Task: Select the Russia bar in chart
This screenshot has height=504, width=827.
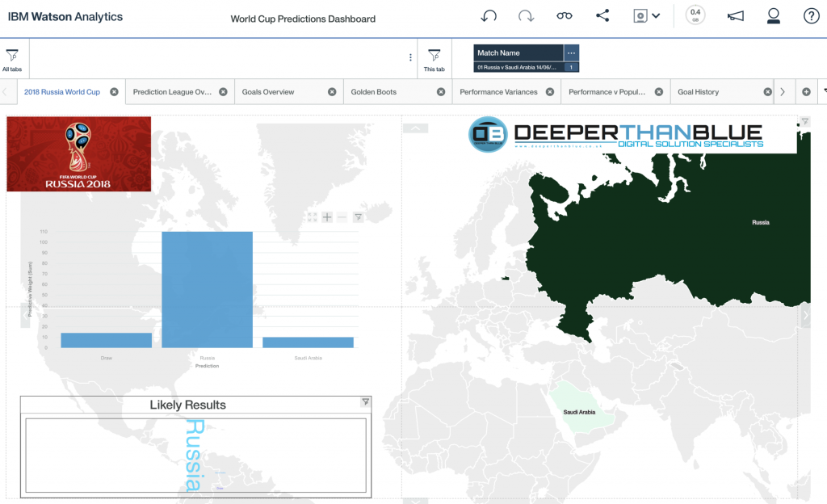Action: (x=208, y=289)
